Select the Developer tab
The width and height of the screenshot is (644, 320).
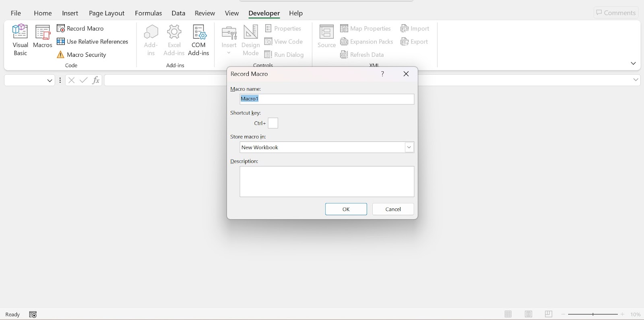click(264, 13)
